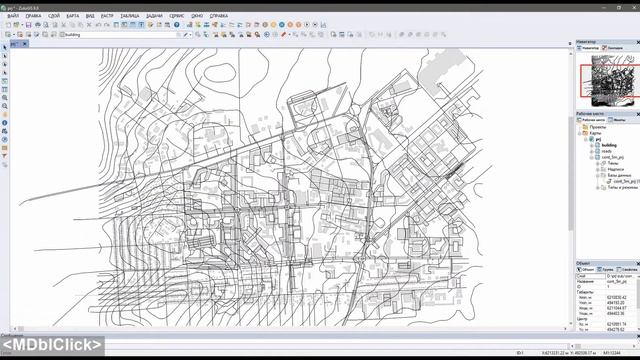The image size is (640, 360).
Task: Click the blue target circle icon in second toolbar
Action: point(267,35)
